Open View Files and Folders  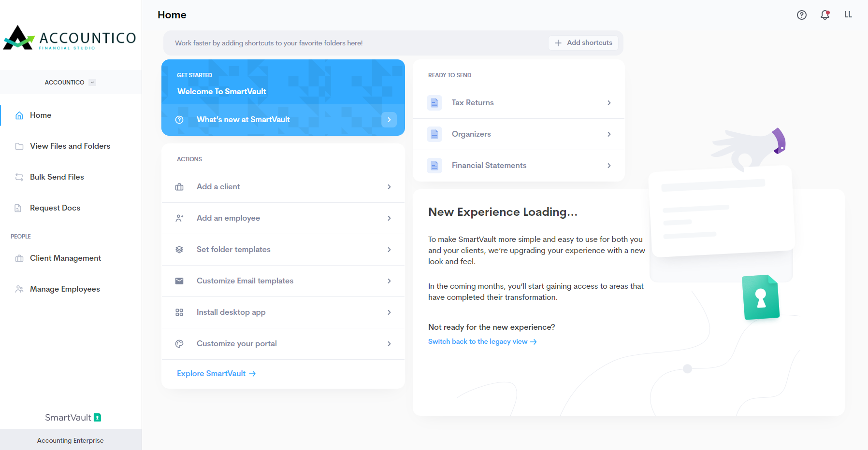(x=71, y=146)
